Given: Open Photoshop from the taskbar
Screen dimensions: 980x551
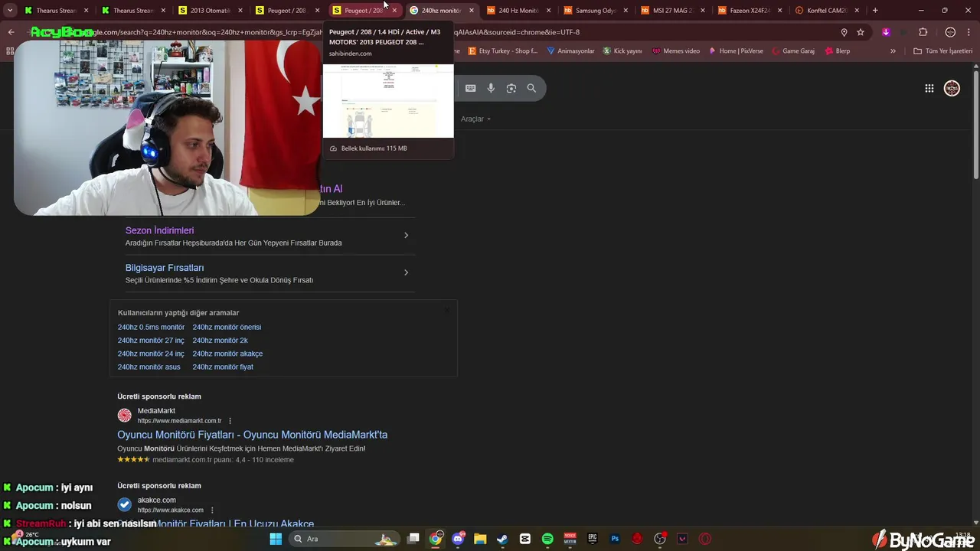Looking at the screenshot, I should click(615, 539).
